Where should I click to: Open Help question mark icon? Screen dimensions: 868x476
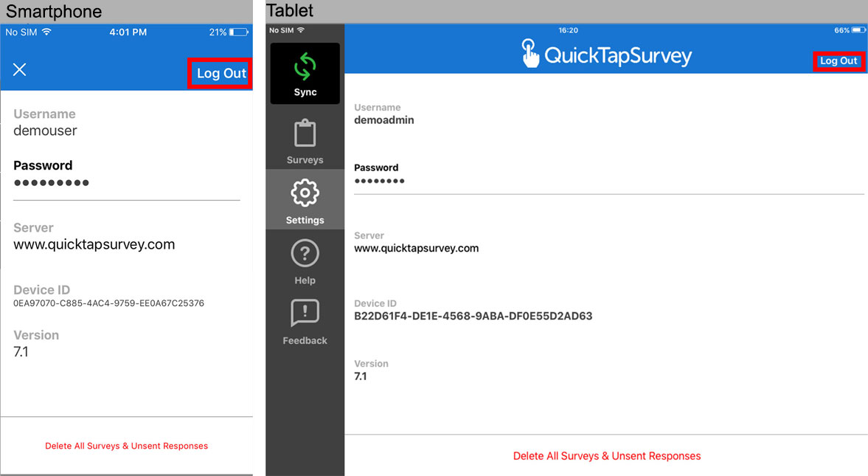click(305, 253)
